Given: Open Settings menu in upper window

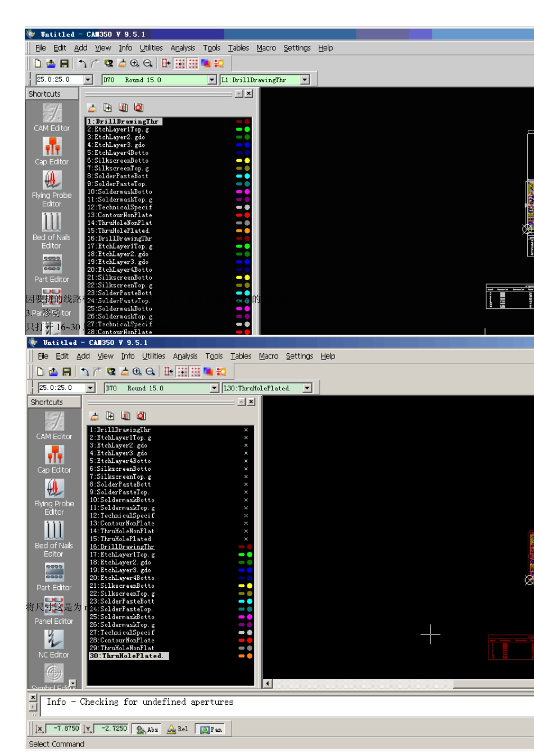Looking at the screenshot, I should pos(297,48).
